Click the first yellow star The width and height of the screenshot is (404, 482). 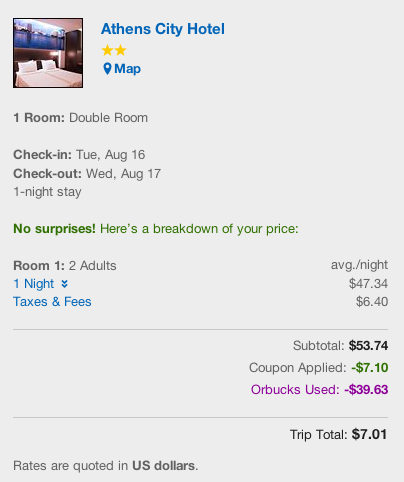coord(108,51)
